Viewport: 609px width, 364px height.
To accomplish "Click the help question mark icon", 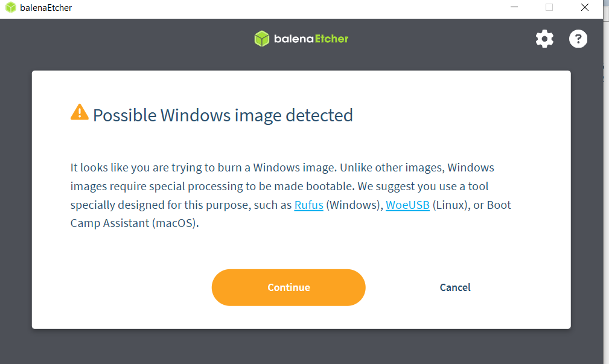I will tap(578, 39).
